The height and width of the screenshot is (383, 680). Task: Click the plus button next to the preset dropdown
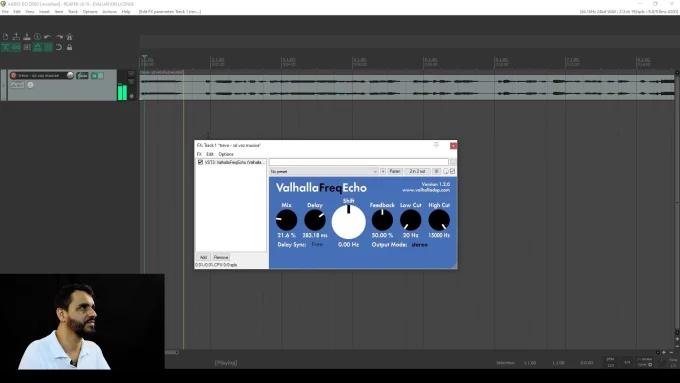(x=383, y=171)
